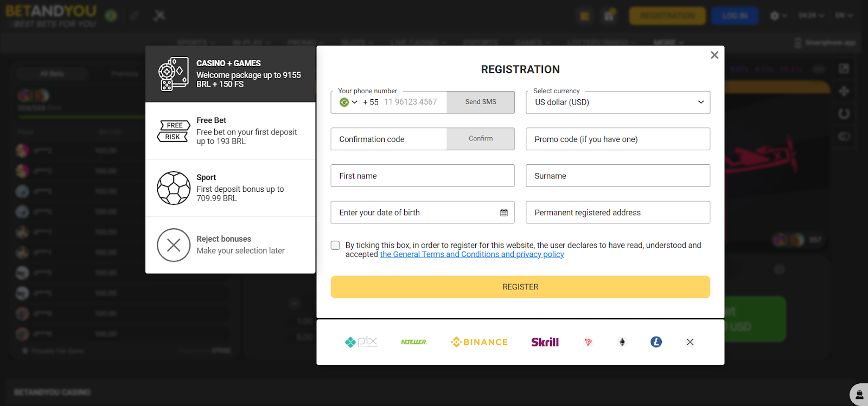
Task: Click the soccer ball icon
Action: 174,188
